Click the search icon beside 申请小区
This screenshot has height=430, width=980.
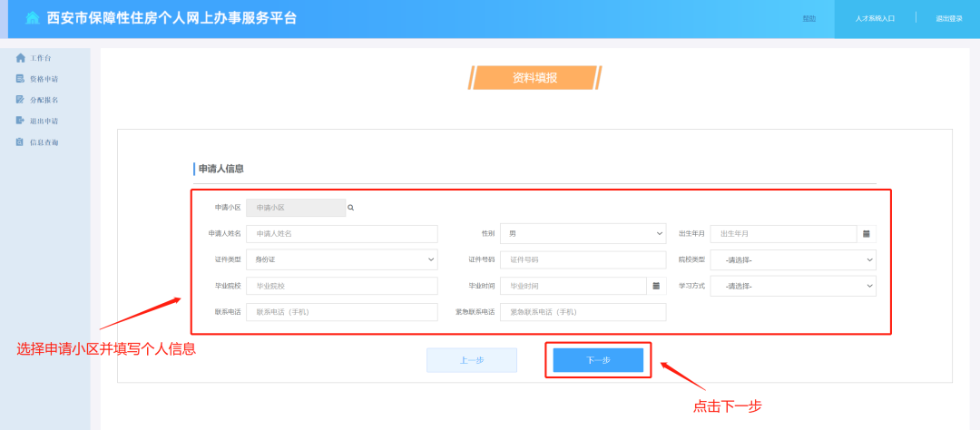click(351, 208)
